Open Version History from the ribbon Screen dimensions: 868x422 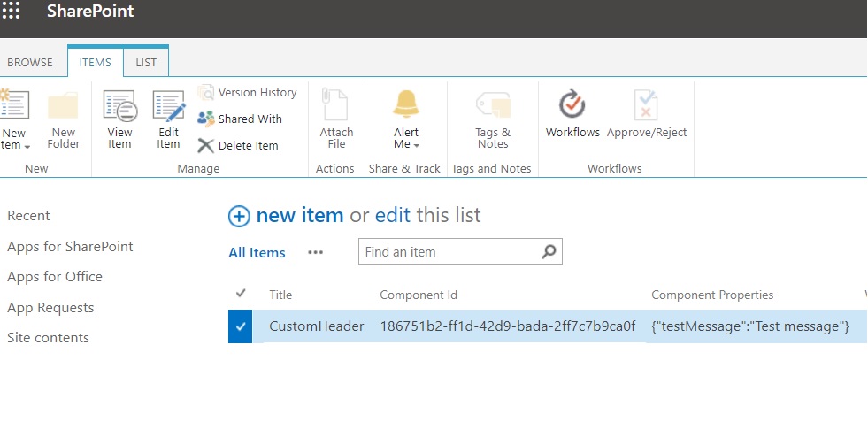click(x=248, y=92)
